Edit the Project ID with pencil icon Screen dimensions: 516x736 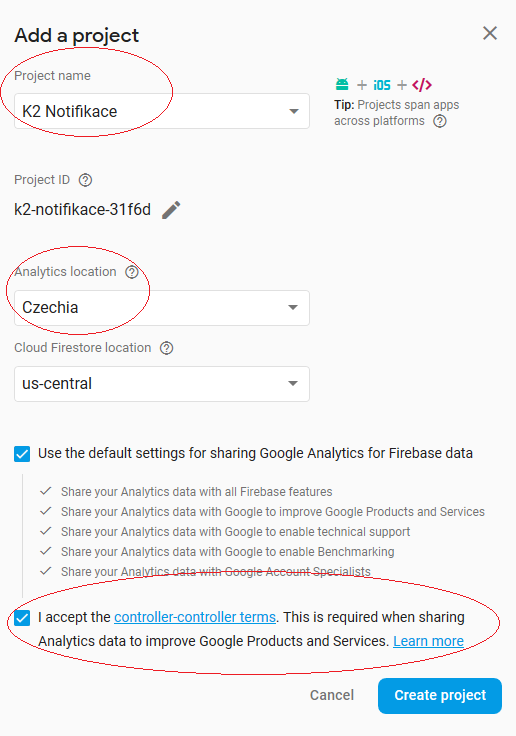171,210
